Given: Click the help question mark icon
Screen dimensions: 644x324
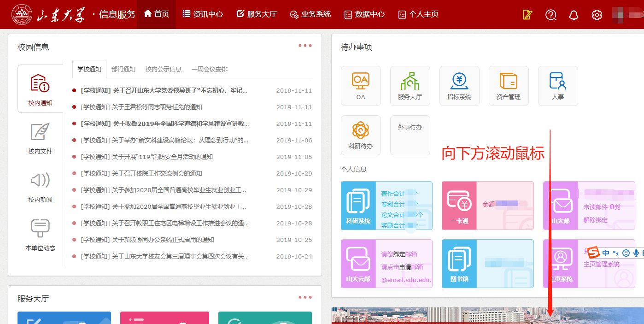Looking at the screenshot, I should pyautogui.click(x=551, y=15).
